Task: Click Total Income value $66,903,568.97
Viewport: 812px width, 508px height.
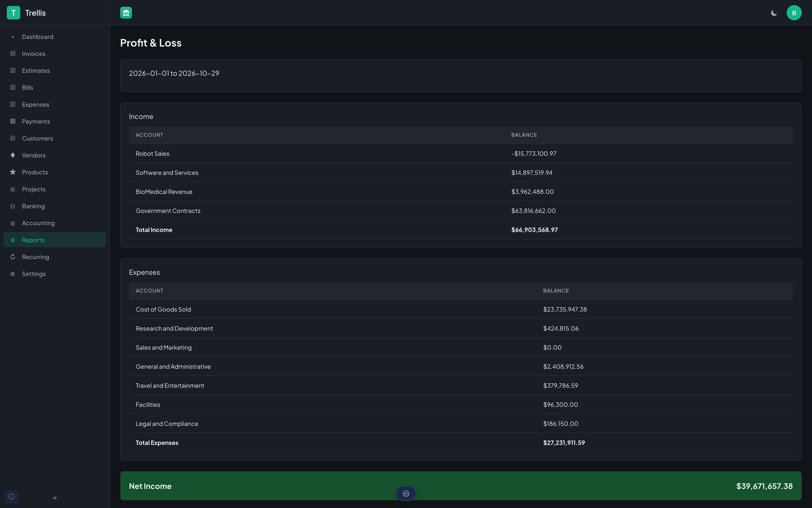Action: [535, 230]
